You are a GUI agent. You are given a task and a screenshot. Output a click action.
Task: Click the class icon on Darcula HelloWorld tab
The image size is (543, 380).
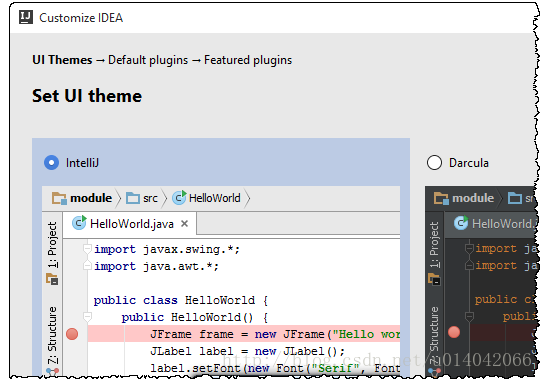coord(461,223)
